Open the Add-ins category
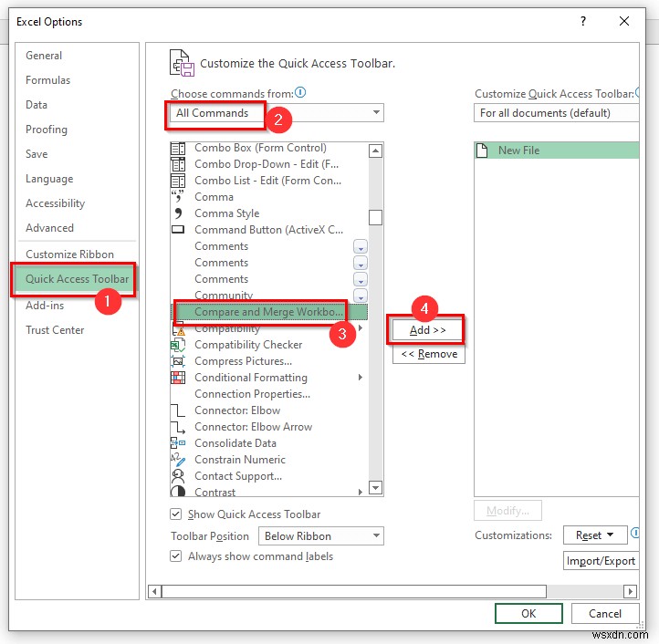659x644 pixels. [45, 306]
